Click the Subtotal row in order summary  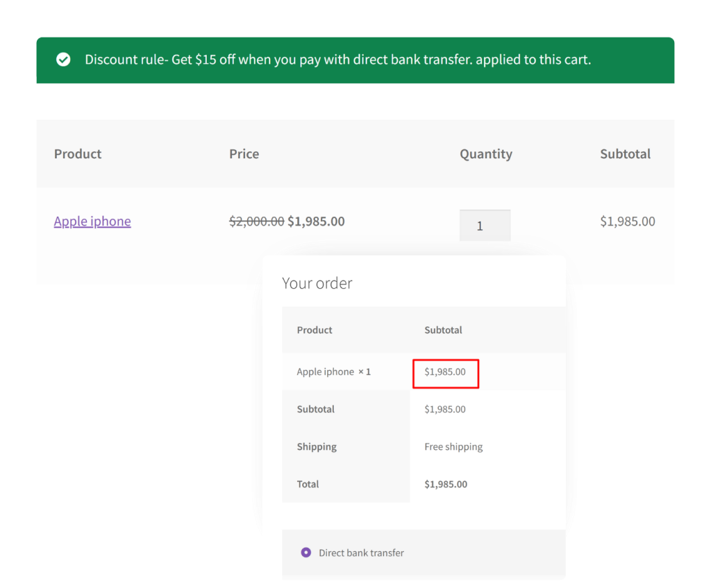(316, 409)
